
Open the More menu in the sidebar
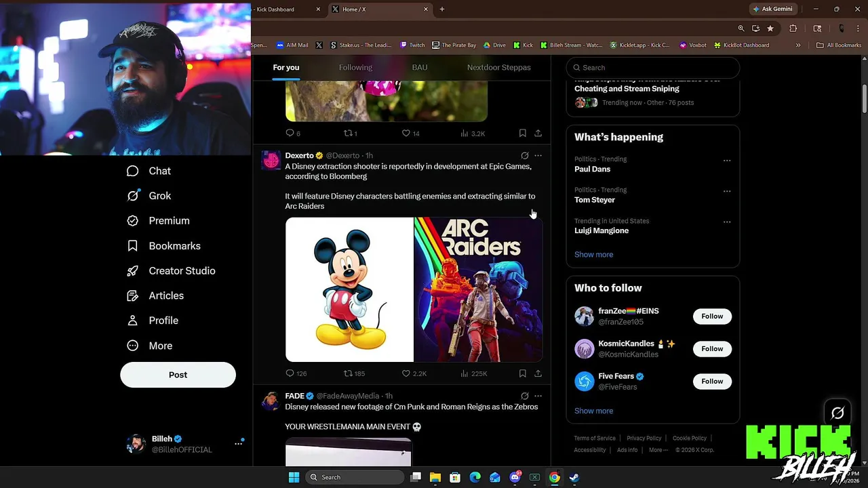150,346
